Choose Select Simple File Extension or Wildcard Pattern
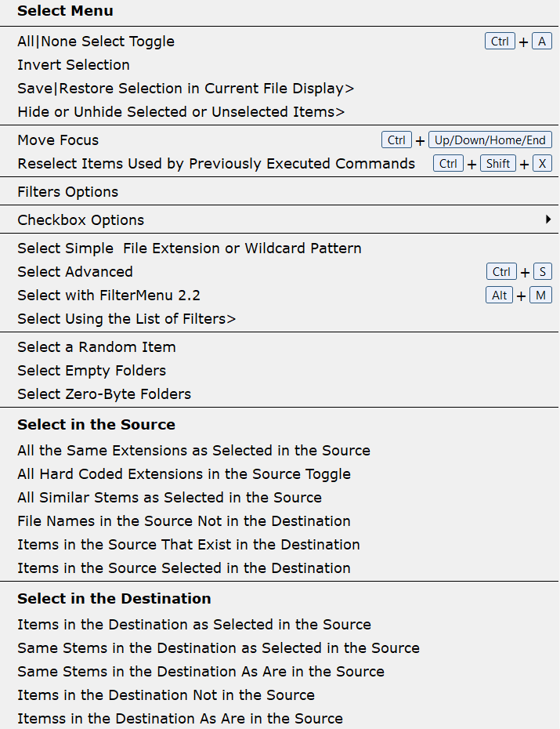 click(189, 248)
